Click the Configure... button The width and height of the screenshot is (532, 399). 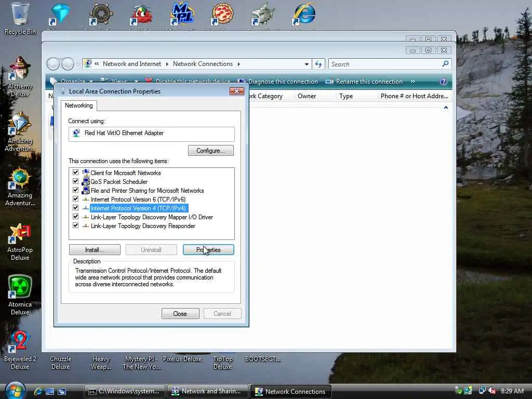click(211, 151)
